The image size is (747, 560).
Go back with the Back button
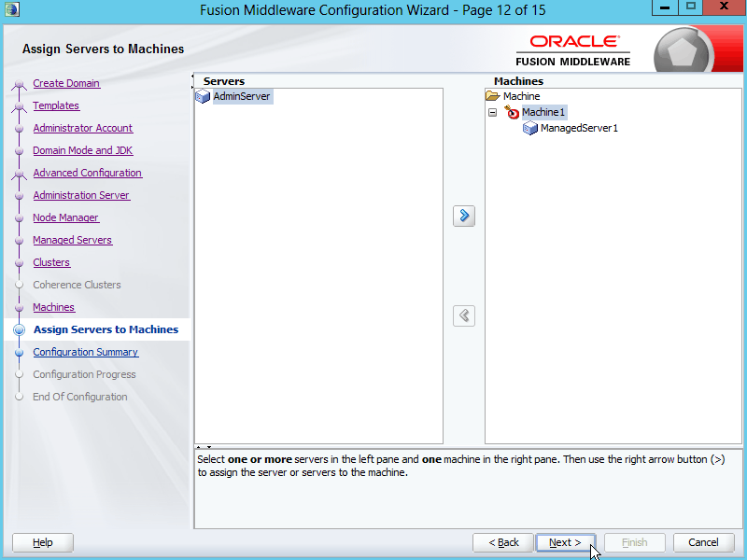point(503,542)
